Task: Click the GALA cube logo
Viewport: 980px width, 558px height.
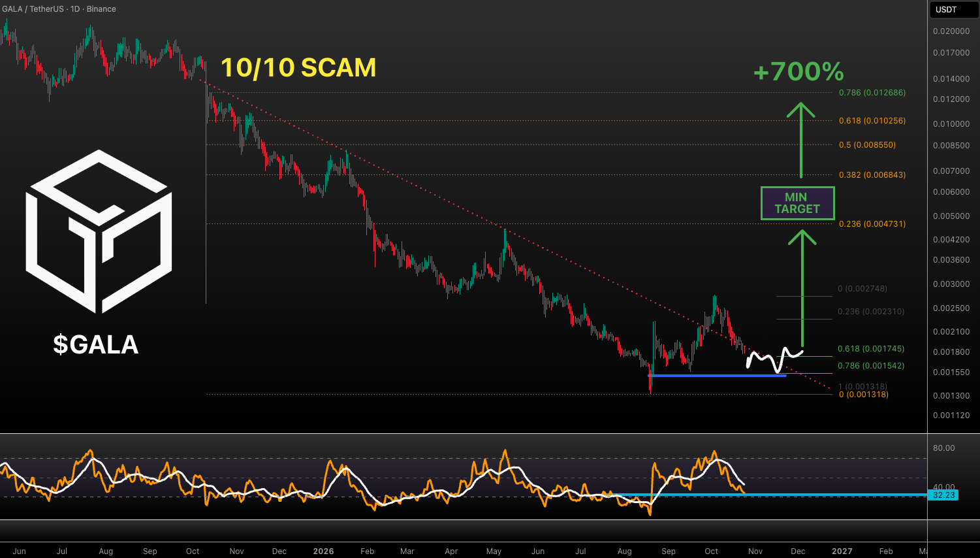Action: tap(99, 231)
